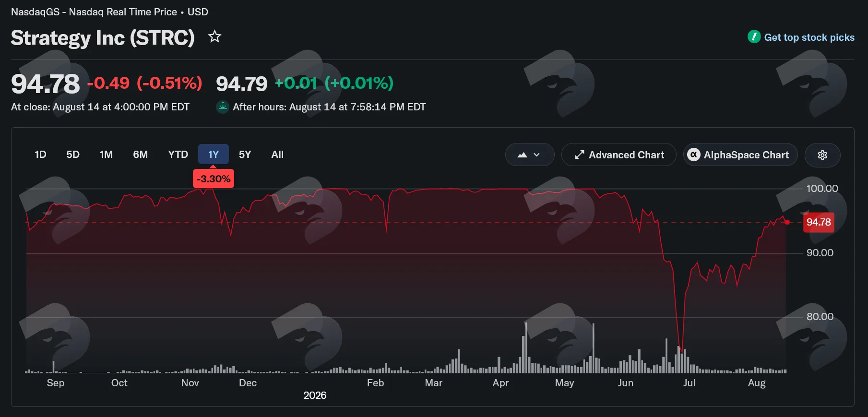
Task: Click the red current-price dot on chart line
Action: [x=787, y=222]
